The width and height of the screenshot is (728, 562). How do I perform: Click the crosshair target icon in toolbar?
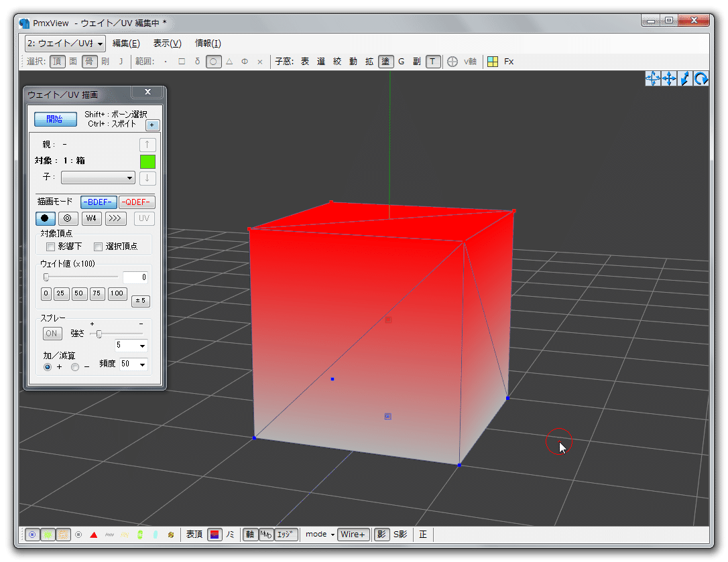452,61
